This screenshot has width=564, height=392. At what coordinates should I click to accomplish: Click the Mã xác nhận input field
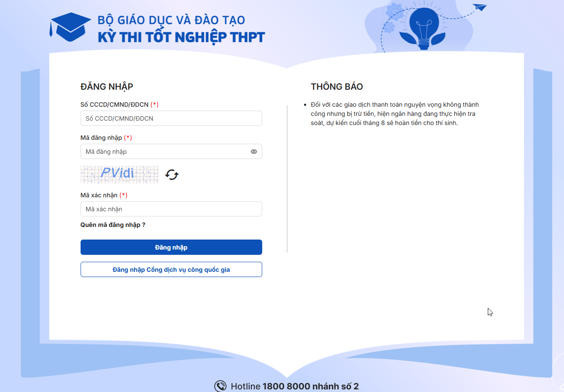pos(171,209)
